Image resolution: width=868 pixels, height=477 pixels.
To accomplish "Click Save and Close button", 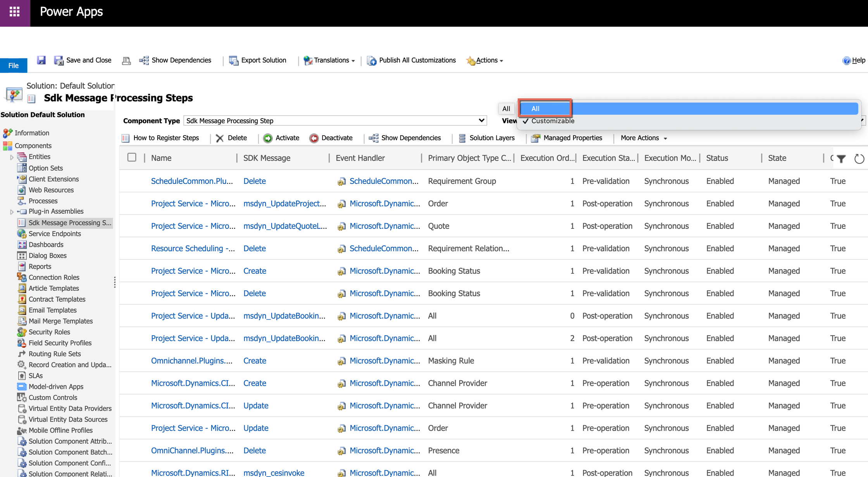I will click(83, 60).
